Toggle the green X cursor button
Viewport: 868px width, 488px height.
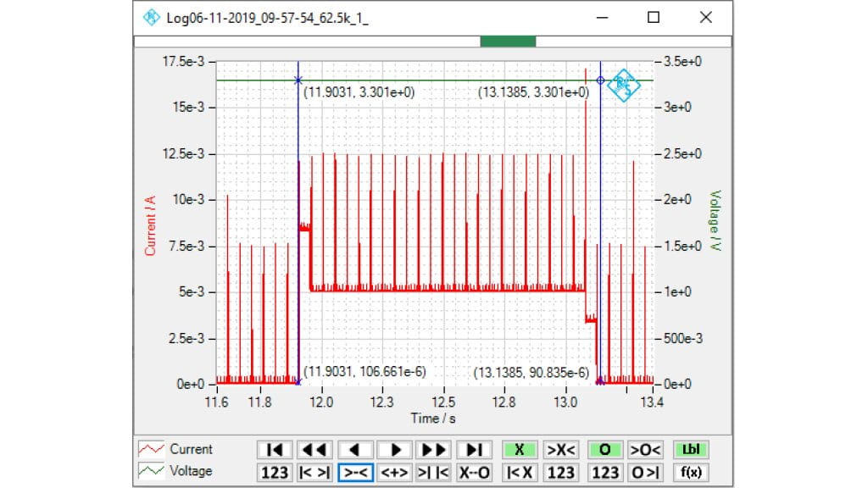tap(520, 450)
